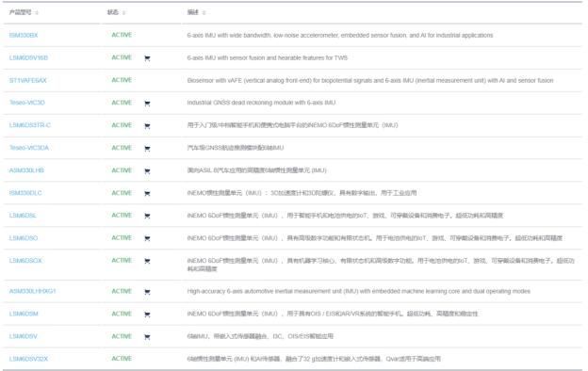Click the cart icon in LSM6DSM row
Screen dimensions: 588x371
(147, 315)
